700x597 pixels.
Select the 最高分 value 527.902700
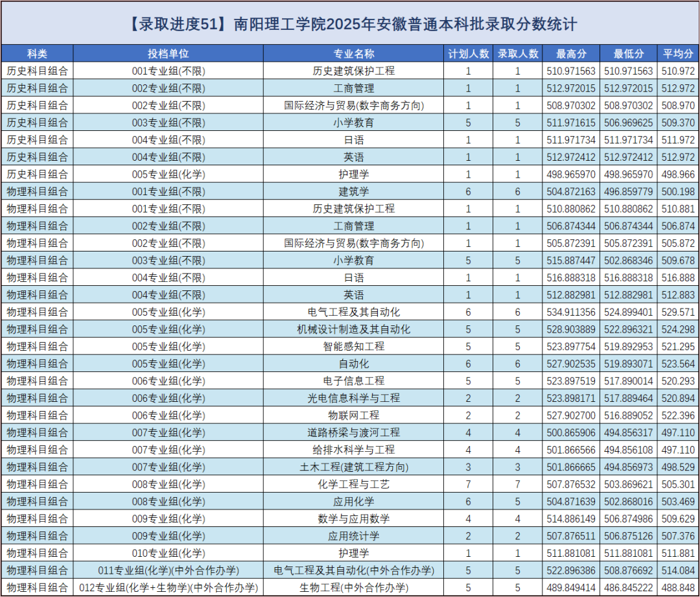(571, 416)
